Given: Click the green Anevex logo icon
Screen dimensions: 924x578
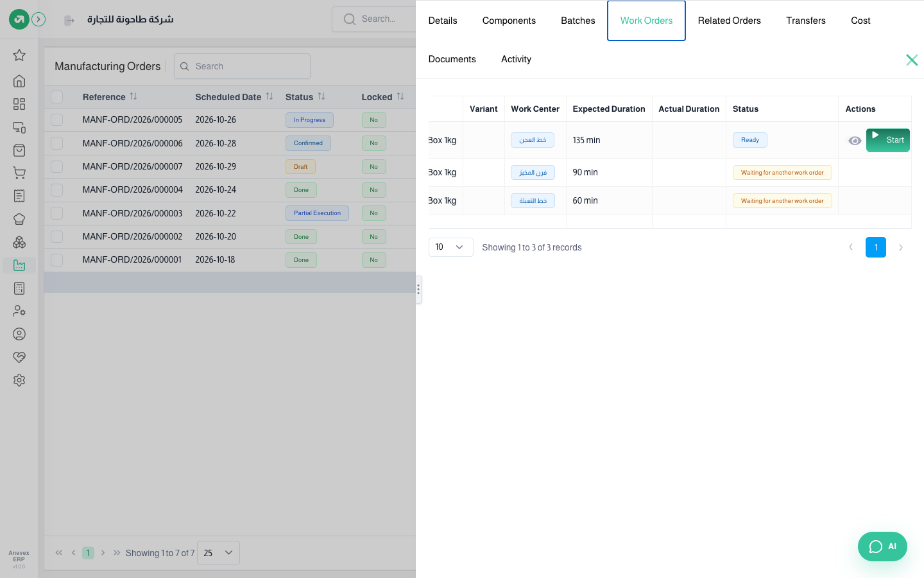Looking at the screenshot, I should tap(19, 19).
